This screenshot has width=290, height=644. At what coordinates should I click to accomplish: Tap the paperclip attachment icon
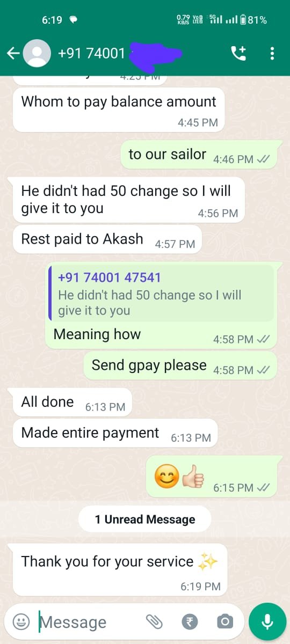pos(154,622)
